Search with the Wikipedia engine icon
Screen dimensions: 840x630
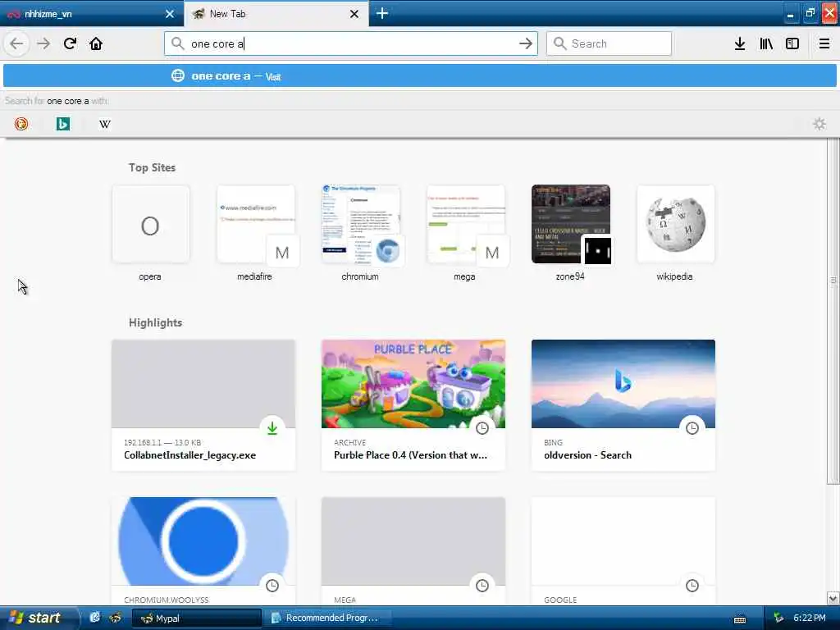(105, 124)
